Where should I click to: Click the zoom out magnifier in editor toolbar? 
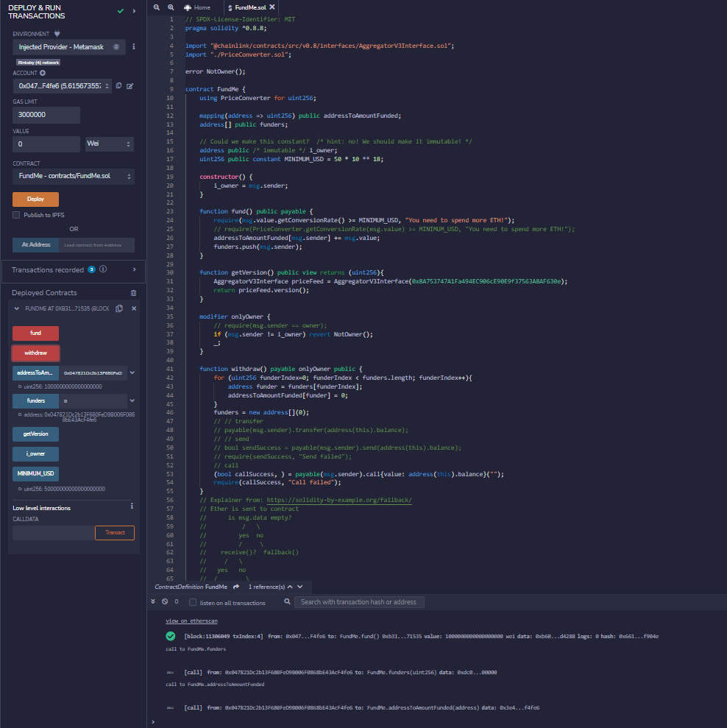pyautogui.click(x=157, y=7)
